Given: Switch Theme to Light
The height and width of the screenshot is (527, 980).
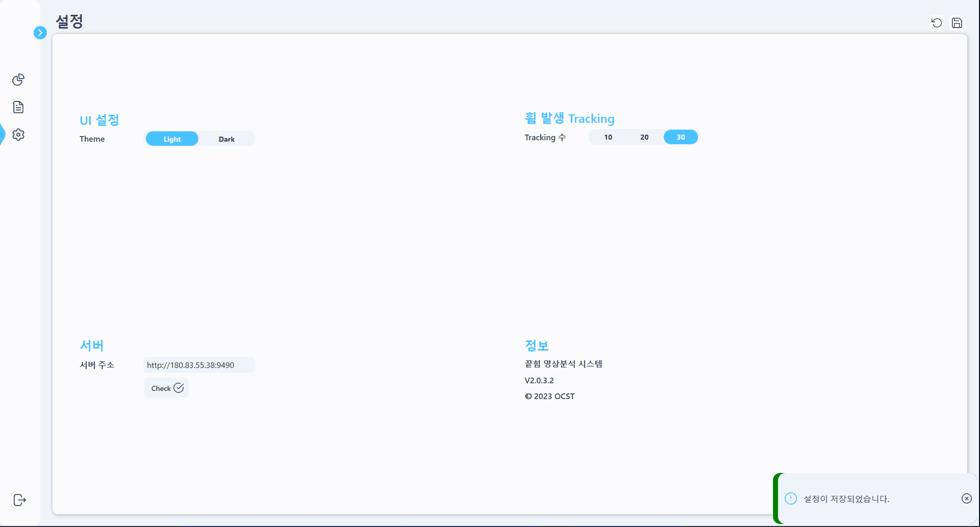Looking at the screenshot, I should [172, 139].
